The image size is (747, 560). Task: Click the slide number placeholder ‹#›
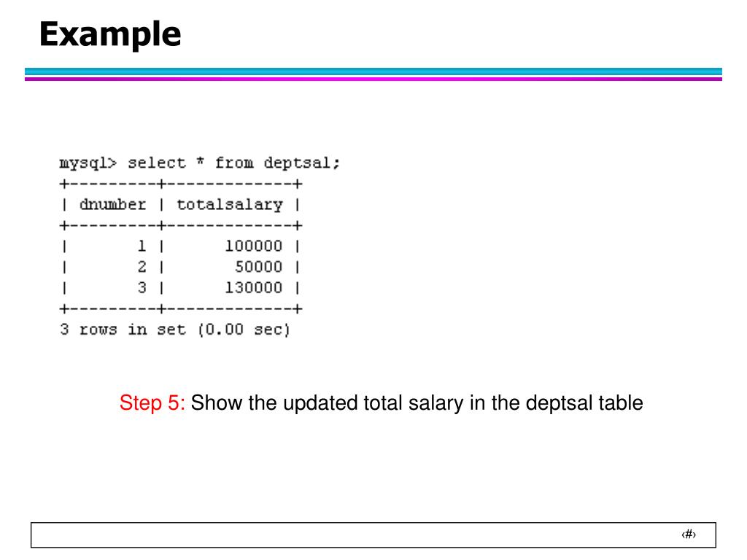click(689, 534)
